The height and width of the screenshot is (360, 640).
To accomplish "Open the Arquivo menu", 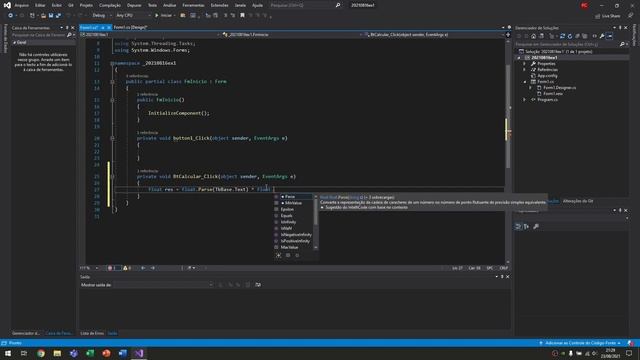I will pyautogui.click(x=22, y=5).
